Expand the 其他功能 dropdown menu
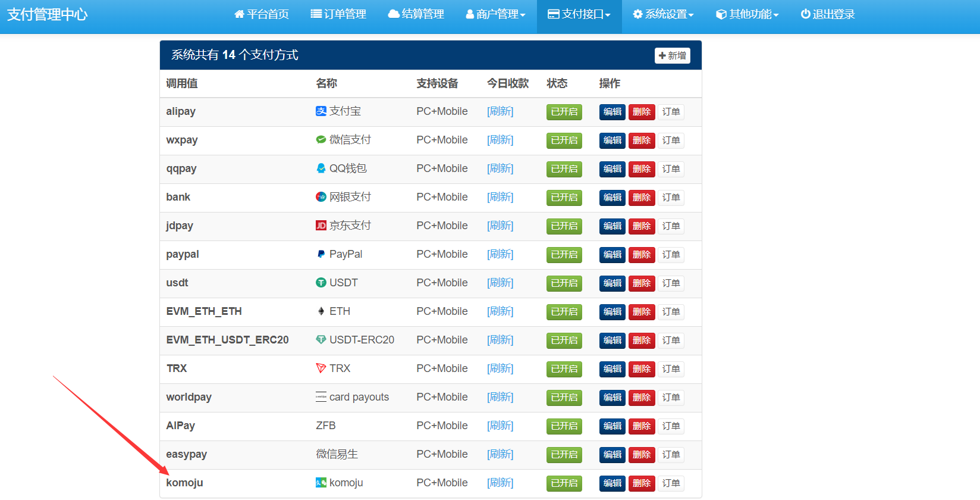 (x=747, y=14)
